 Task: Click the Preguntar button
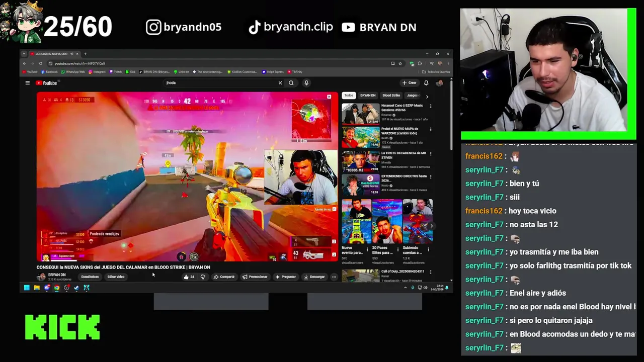(x=285, y=277)
